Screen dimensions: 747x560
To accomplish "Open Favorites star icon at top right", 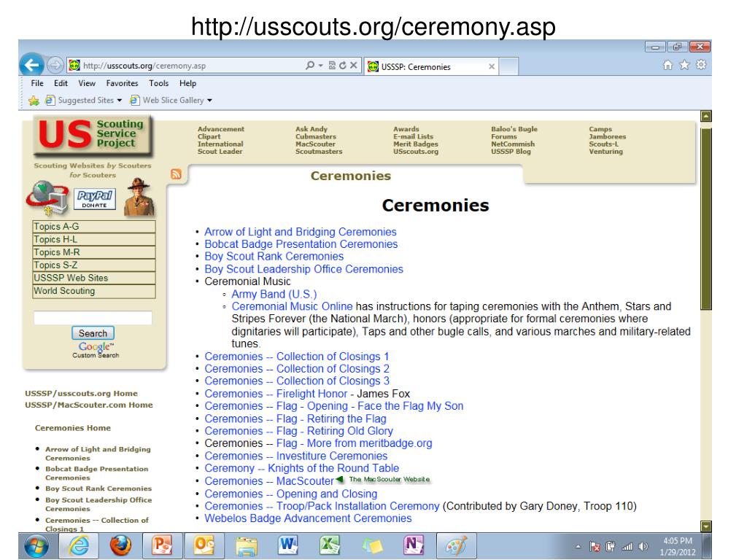I will pyautogui.click(x=684, y=65).
